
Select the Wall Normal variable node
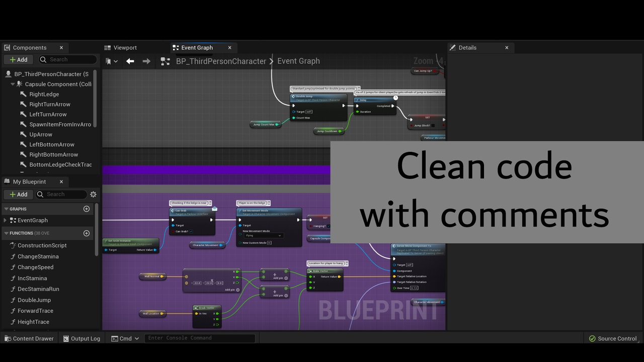click(x=152, y=277)
